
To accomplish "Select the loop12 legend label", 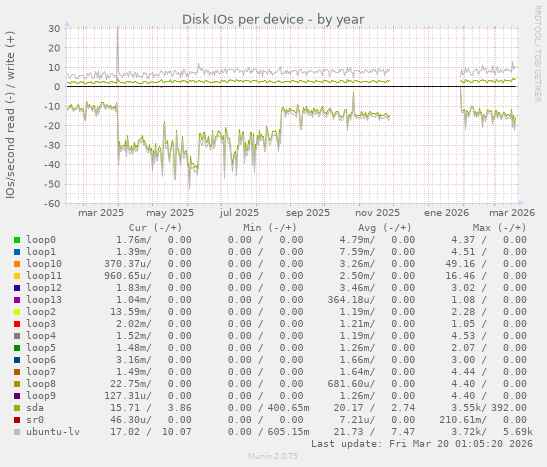I will tap(44, 288).
